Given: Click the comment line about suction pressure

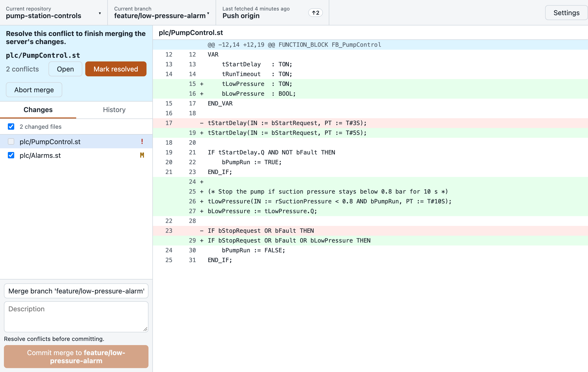Looking at the screenshot, I should tap(370, 192).
